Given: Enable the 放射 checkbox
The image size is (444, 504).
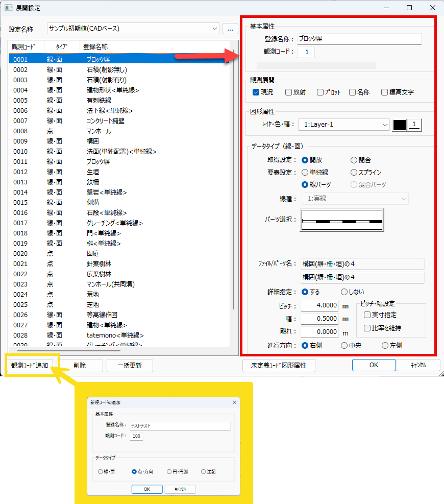Looking at the screenshot, I should [x=289, y=92].
